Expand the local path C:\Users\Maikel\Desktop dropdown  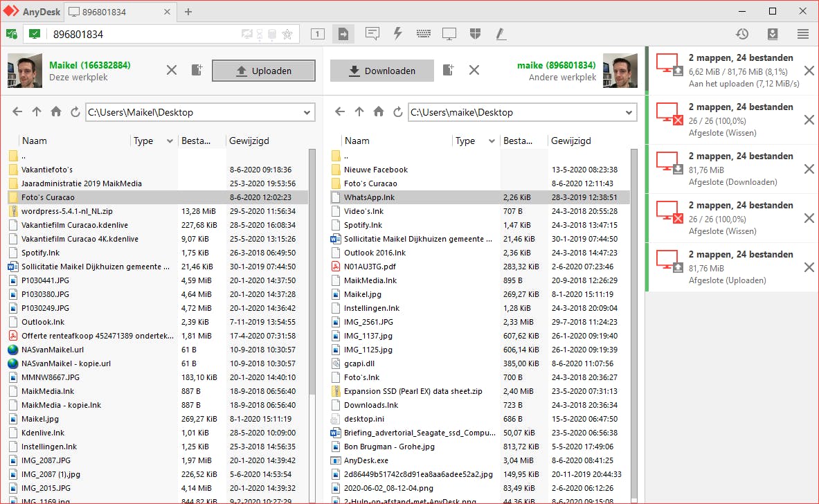[x=307, y=112]
